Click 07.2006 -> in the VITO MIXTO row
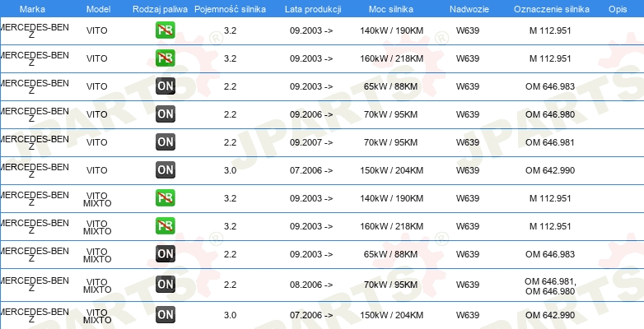The height and width of the screenshot is (329, 644). pyautogui.click(x=311, y=316)
